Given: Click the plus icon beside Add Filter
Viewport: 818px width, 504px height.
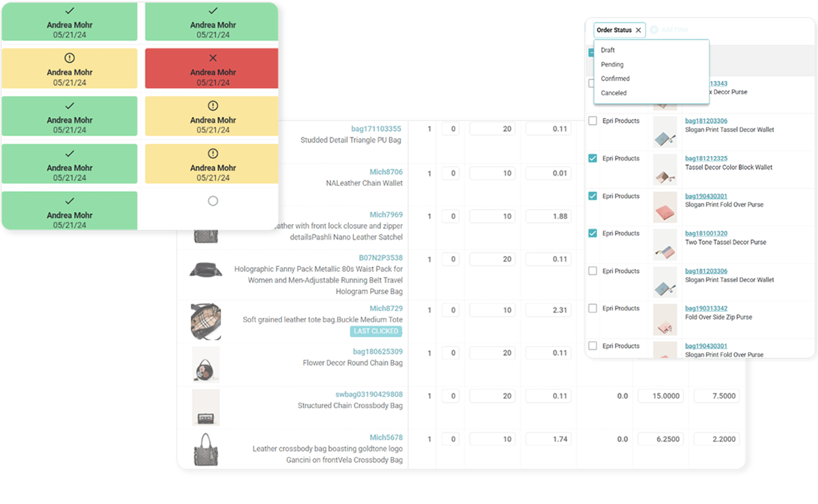Looking at the screenshot, I should (654, 30).
